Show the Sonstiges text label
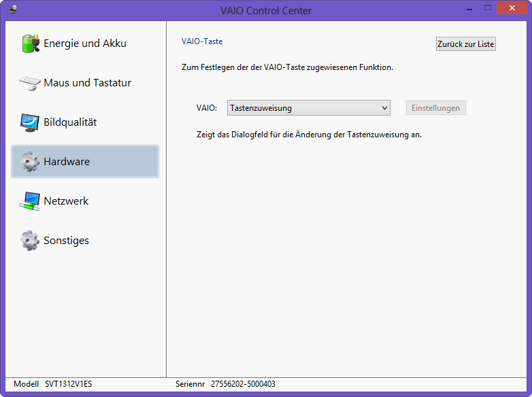 pyautogui.click(x=66, y=241)
